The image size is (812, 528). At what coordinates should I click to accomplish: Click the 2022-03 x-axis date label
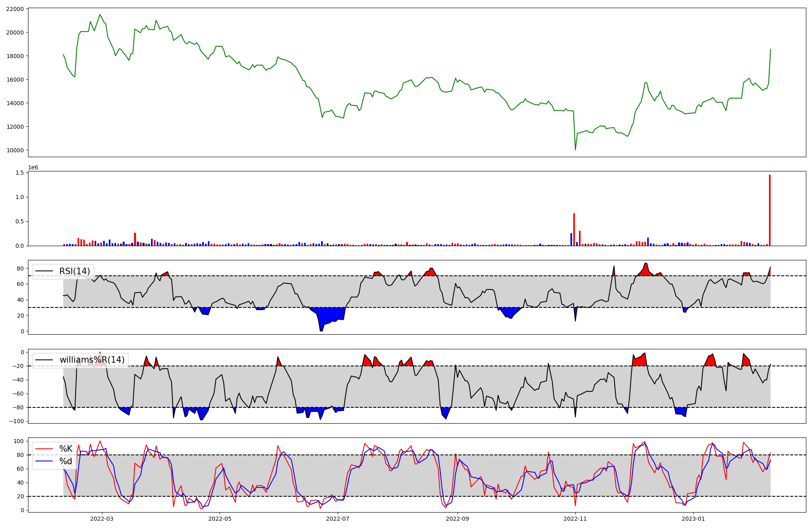(x=102, y=519)
